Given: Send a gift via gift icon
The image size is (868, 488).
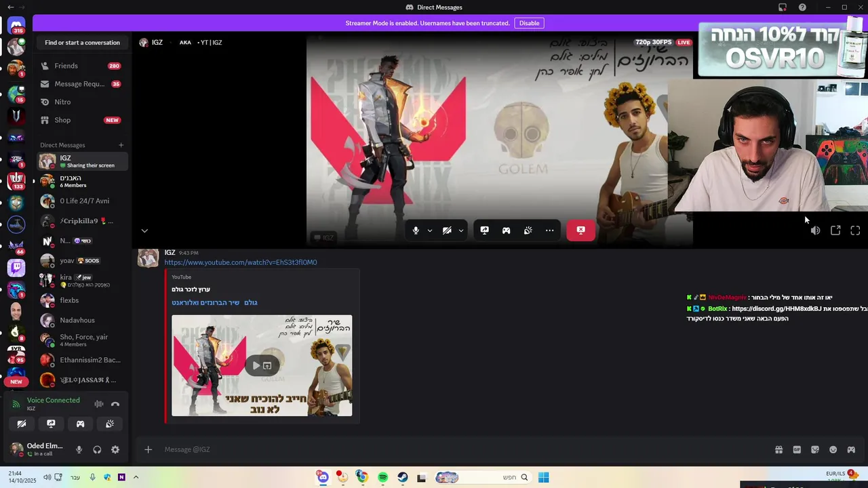Looking at the screenshot, I should (x=778, y=449).
